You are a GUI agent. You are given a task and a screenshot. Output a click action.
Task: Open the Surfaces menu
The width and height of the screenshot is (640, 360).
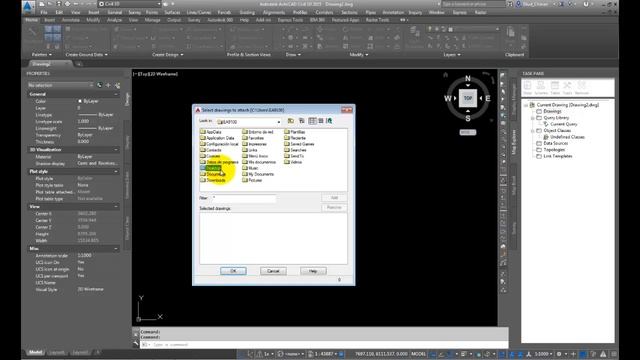coord(172,13)
